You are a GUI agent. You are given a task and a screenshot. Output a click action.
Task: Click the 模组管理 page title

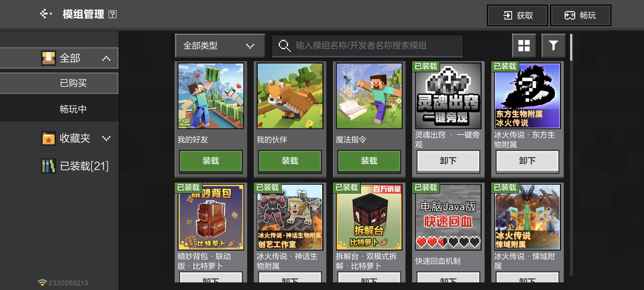click(x=84, y=14)
